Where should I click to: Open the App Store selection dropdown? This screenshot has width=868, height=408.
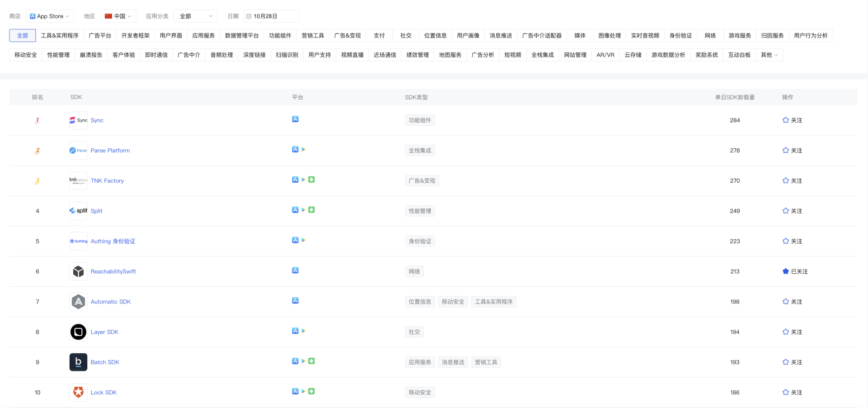point(49,16)
